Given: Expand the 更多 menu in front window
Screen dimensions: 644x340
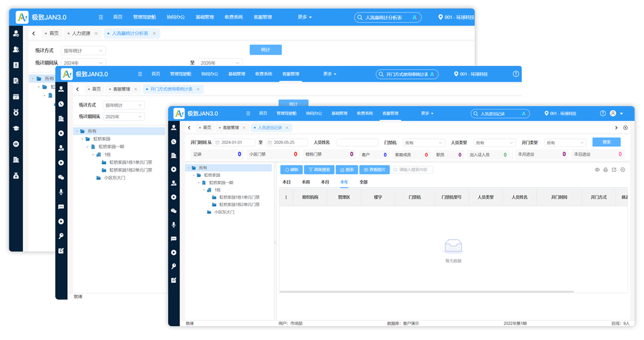Looking at the screenshot, I should (x=427, y=113).
